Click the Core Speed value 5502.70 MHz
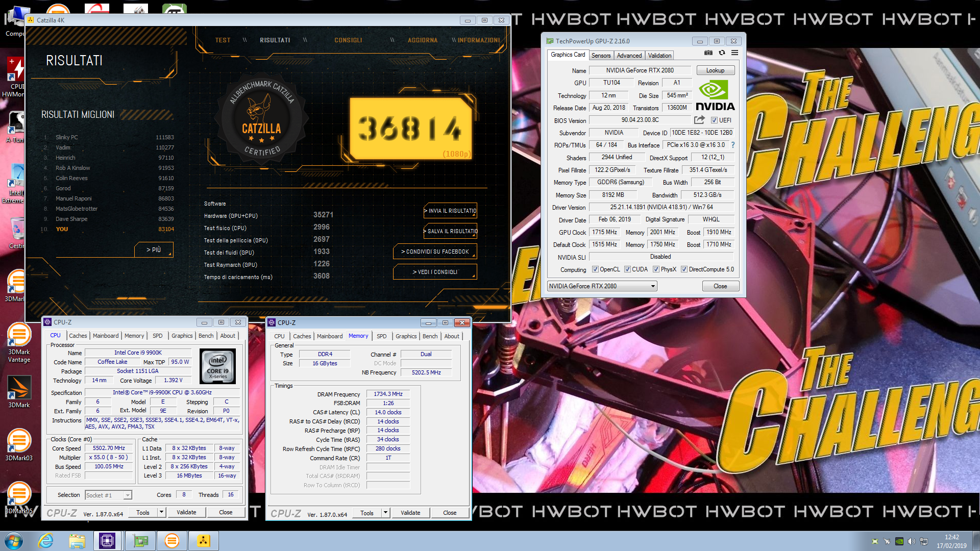The image size is (980, 551). 109,448
